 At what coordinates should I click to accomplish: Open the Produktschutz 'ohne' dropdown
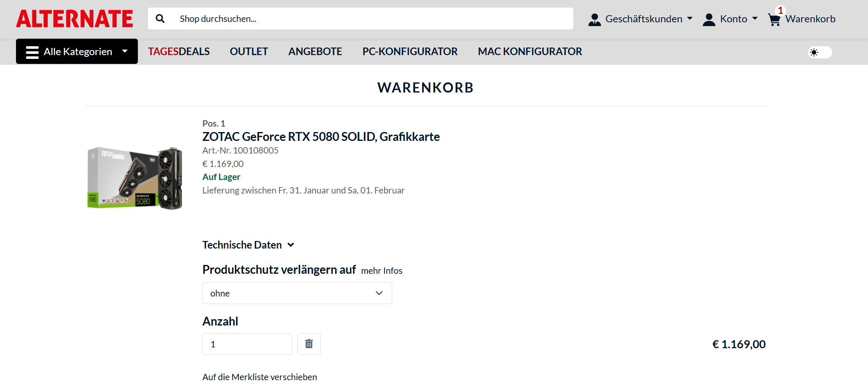point(297,293)
